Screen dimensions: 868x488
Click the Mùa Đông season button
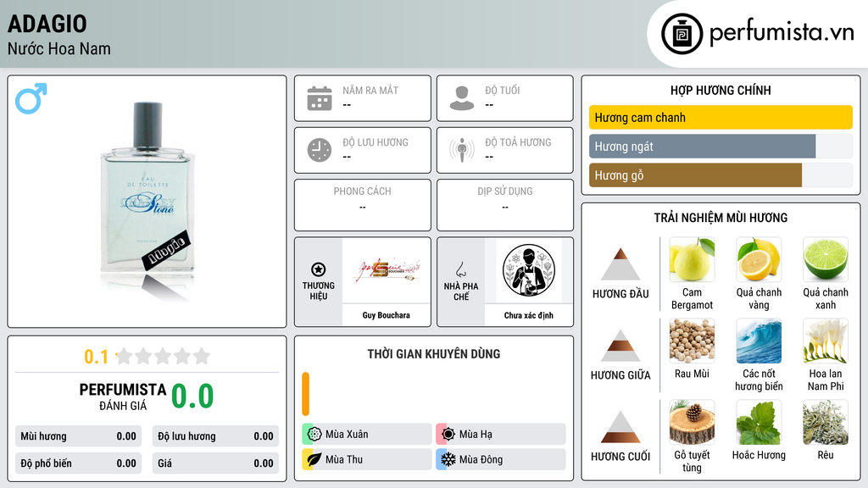pyautogui.click(x=501, y=459)
